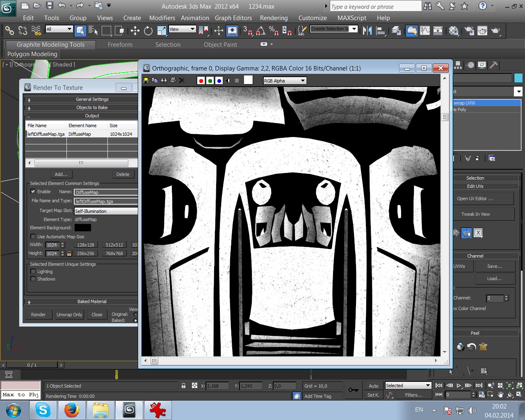
Task: Switch to the Freeform tab
Action: 120,45
